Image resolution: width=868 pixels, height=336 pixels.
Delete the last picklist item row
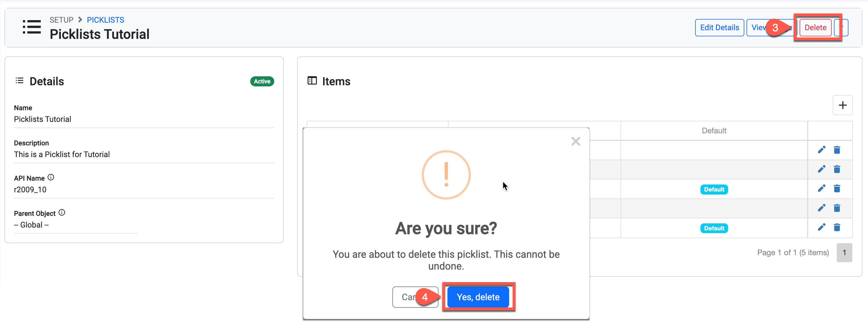click(837, 227)
